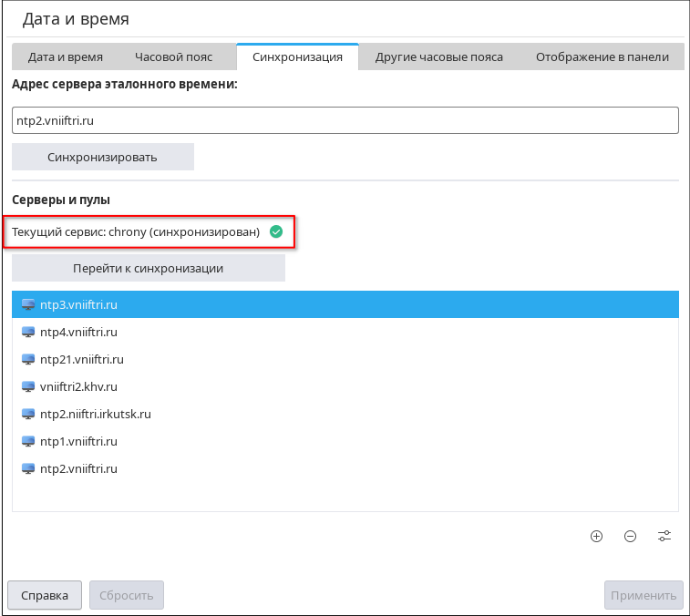
Task: Open the Другие часовые пояса tab
Action: (x=439, y=56)
